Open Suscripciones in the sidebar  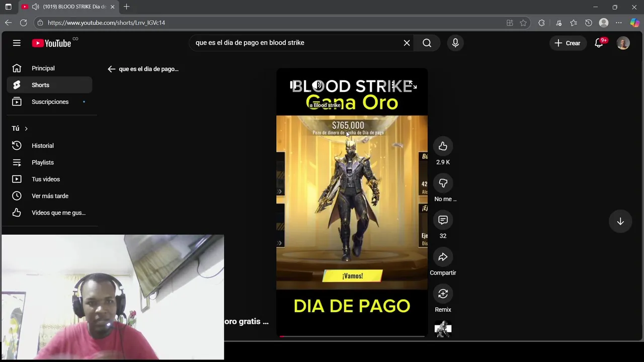click(x=49, y=102)
